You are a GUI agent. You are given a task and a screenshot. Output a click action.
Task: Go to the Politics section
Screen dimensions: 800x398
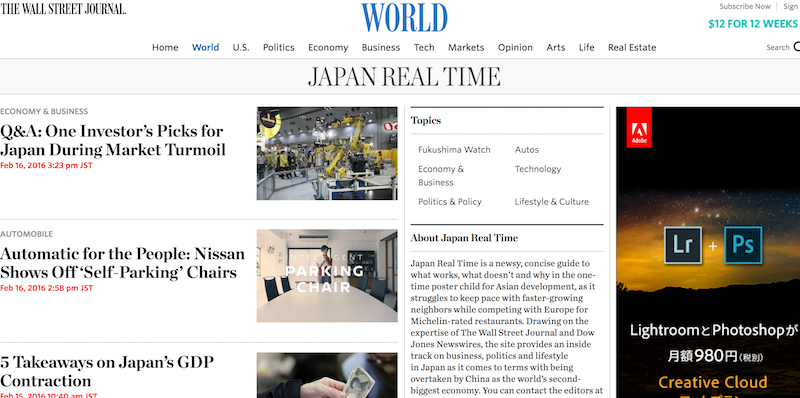click(x=279, y=47)
